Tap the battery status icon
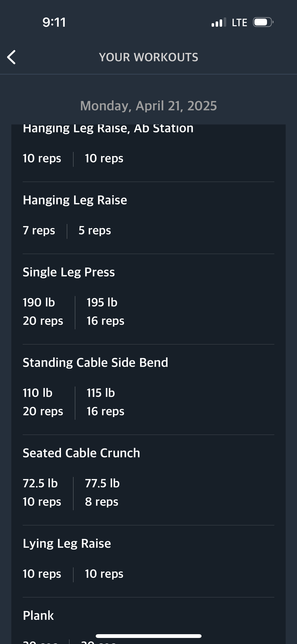This screenshot has width=297, height=644. [x=263, y=22]
